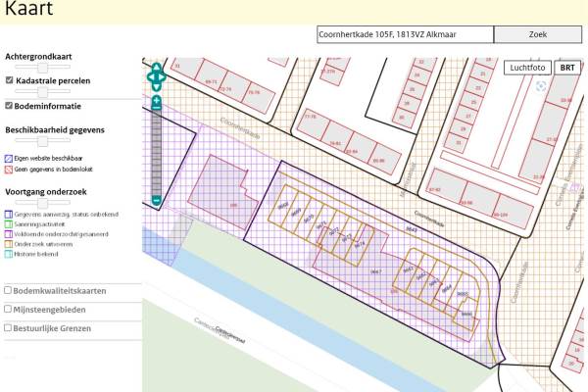The width and height of the screenshot is (588, 392).
Task: Click the locate icon below Luchtfoto
Action: pos(541,86)
